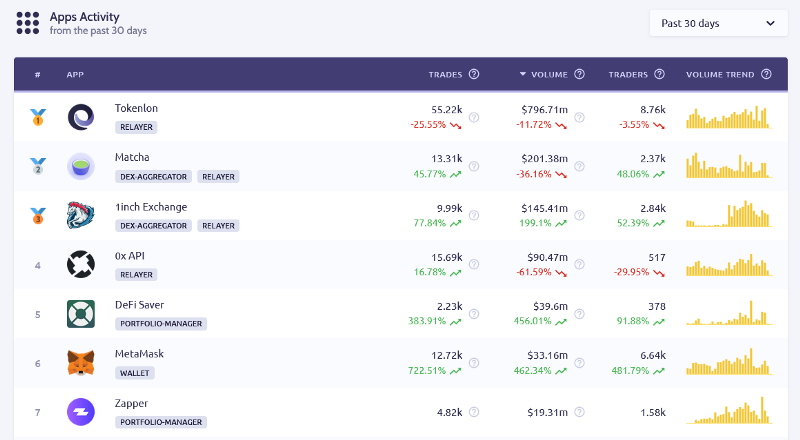Click the MetaMask fox logo

coord(81,363)
